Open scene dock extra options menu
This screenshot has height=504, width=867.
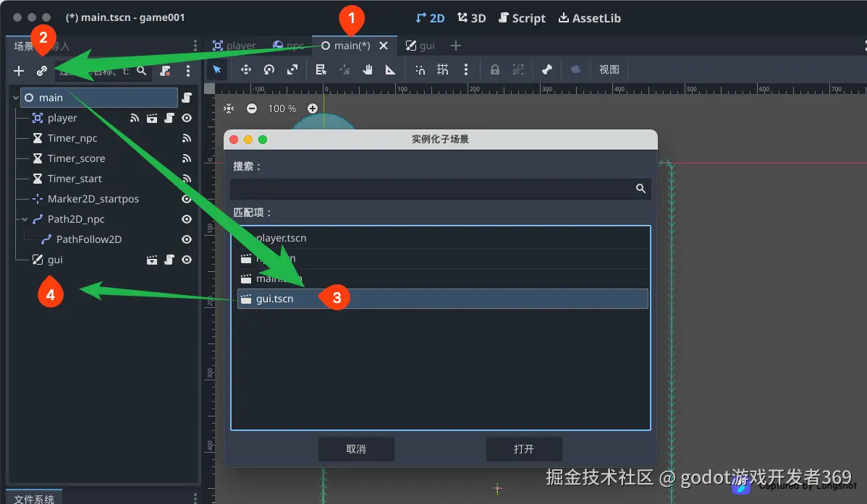188,71
